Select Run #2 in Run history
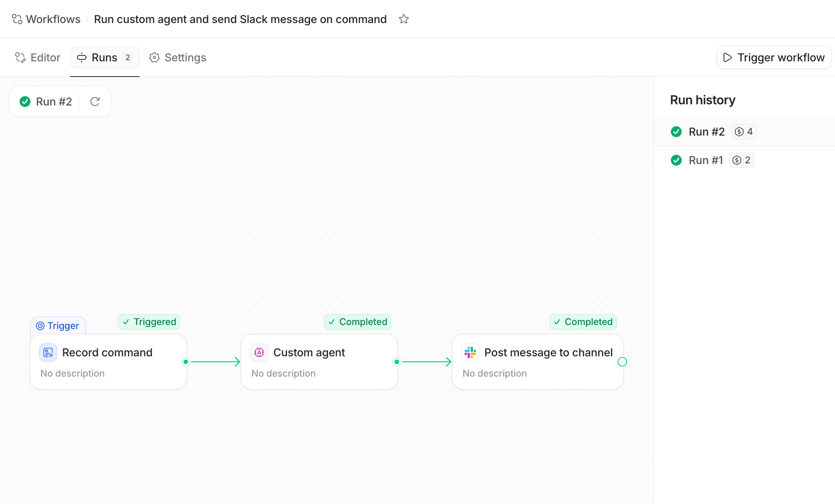 [745, 132]
